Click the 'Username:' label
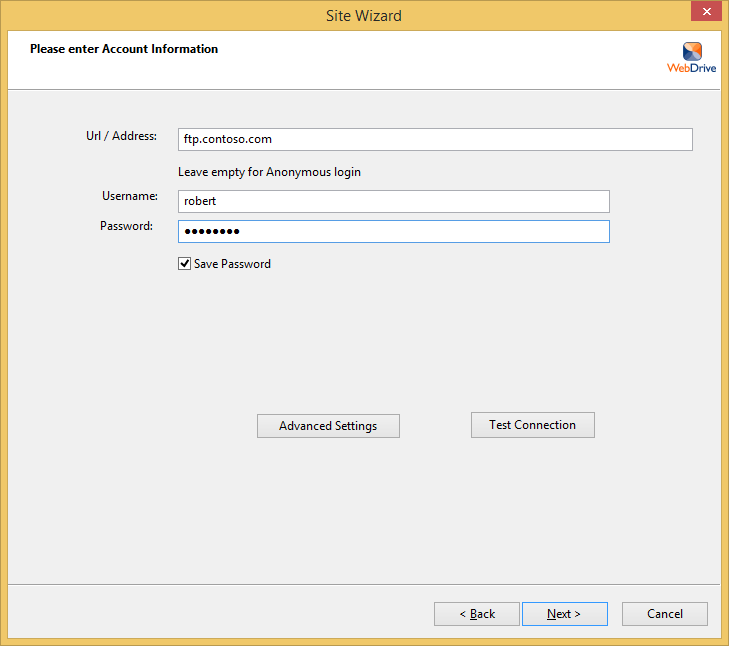The width and height of the screenshot is (729, 646). tap(130, 196)
